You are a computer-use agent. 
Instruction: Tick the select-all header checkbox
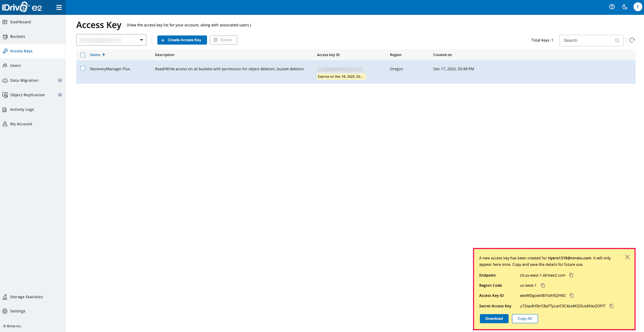(x=83, y=55)
